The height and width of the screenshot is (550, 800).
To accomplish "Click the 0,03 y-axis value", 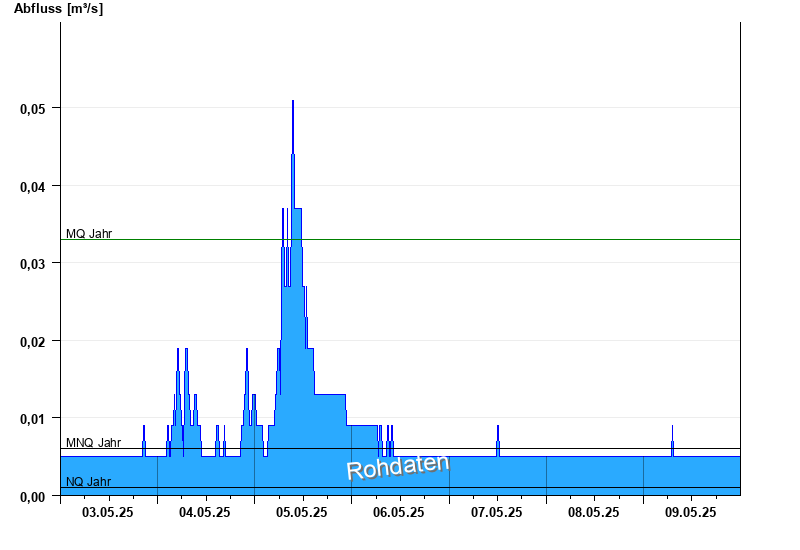I will pyautogui.click(x=33, y=264).
